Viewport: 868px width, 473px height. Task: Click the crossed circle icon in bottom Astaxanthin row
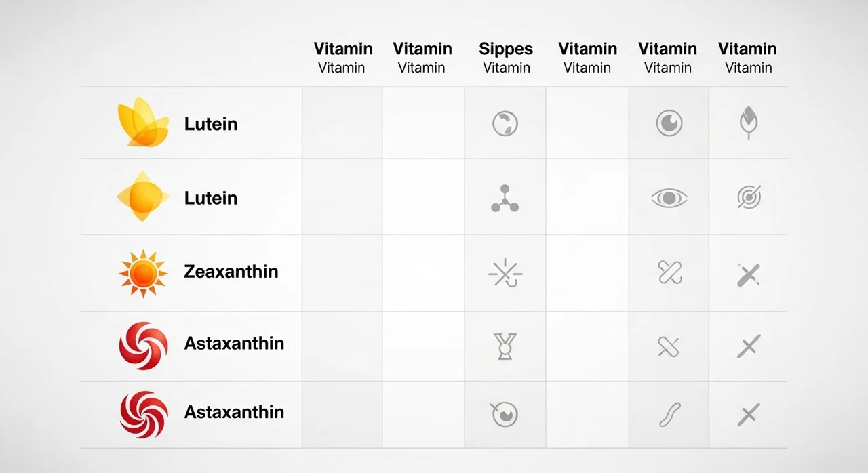(x=504, y=414)
